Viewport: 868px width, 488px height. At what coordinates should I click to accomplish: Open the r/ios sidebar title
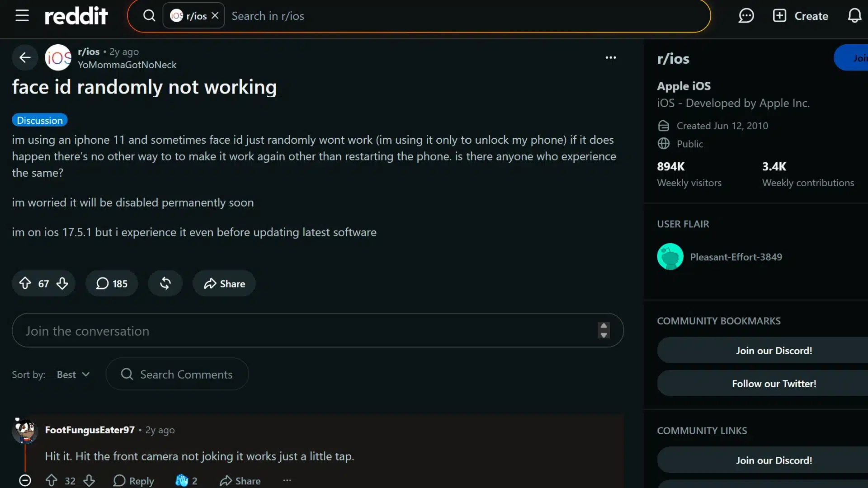click(673, 59)
